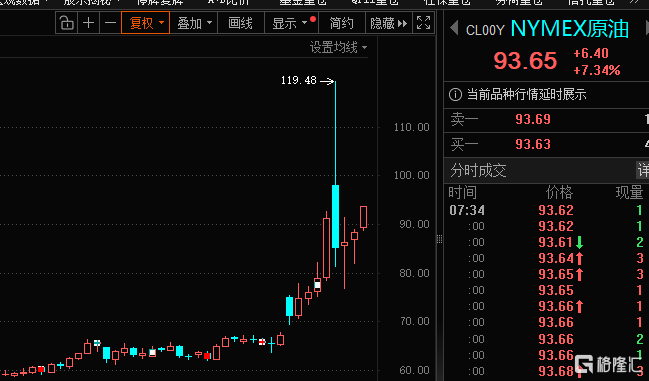Zoom out with the minus button
649x381 pixels.
click(110, 23)
